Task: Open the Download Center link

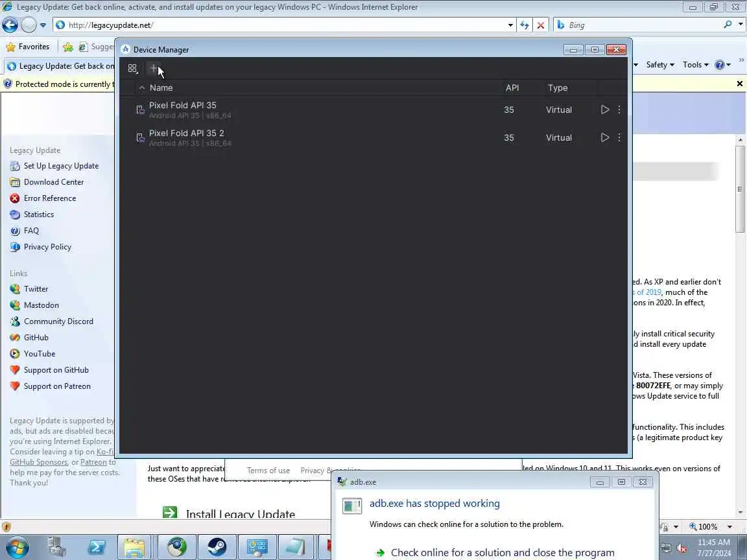Action: [x=54, y=182]
